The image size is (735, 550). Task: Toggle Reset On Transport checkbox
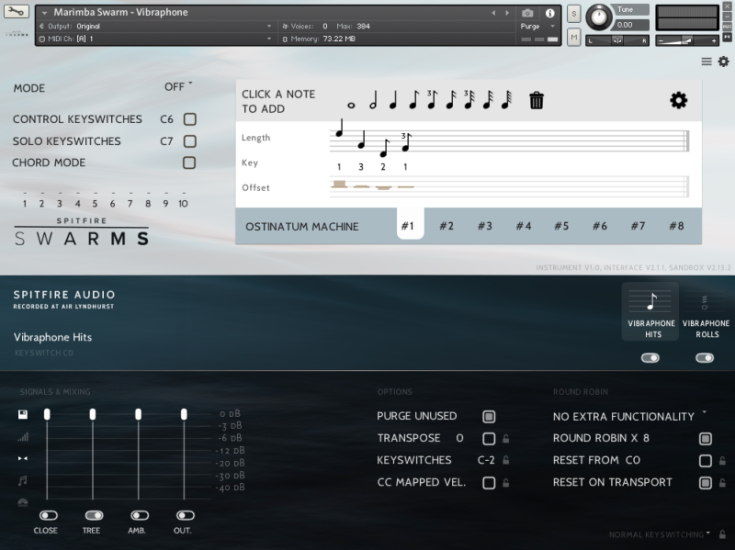705,483
